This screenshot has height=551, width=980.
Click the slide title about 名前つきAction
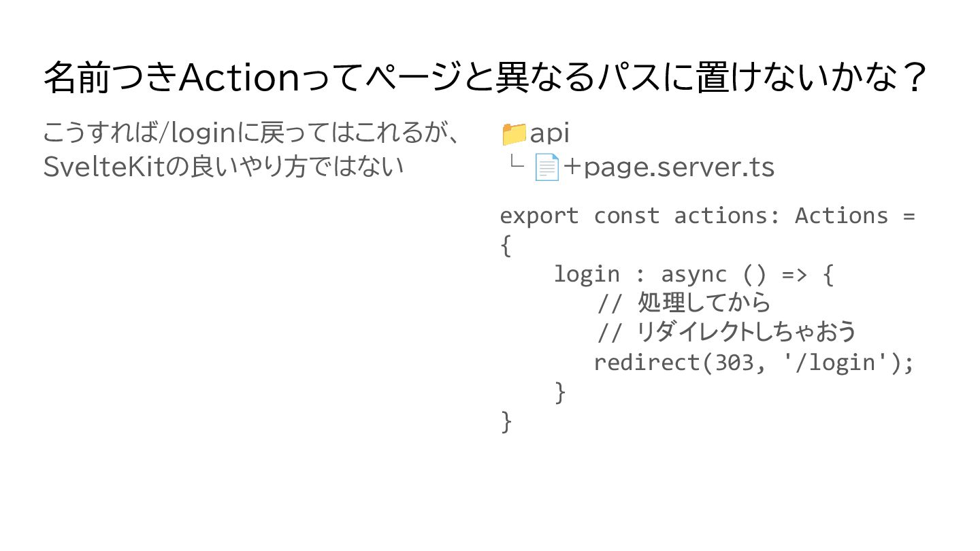tap(486, 78)
